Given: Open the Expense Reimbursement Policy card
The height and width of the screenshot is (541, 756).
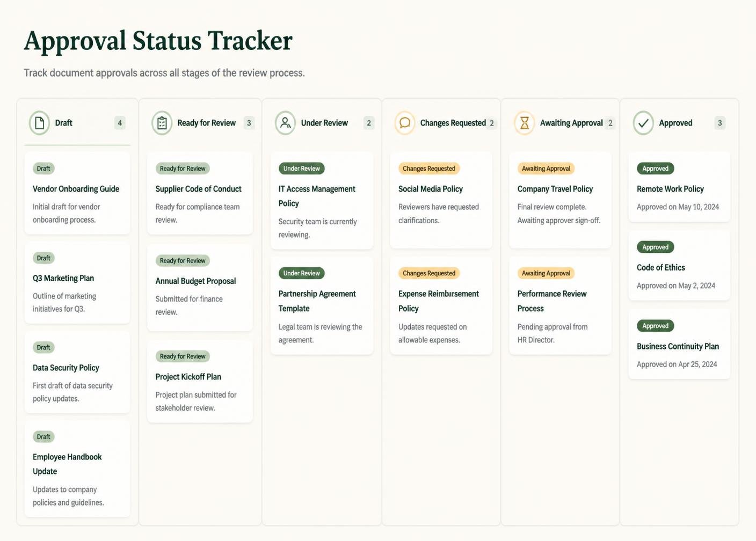Looking at the screenshot, I should (x=441, y=305).
